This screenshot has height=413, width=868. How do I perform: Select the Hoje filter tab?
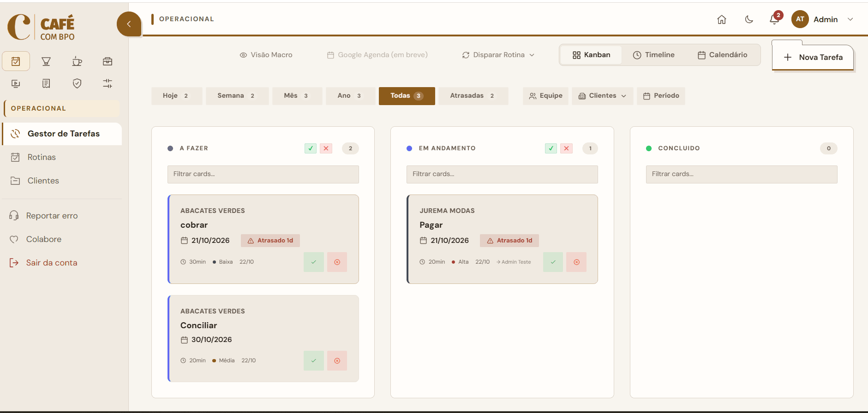(x=177, y=96)
